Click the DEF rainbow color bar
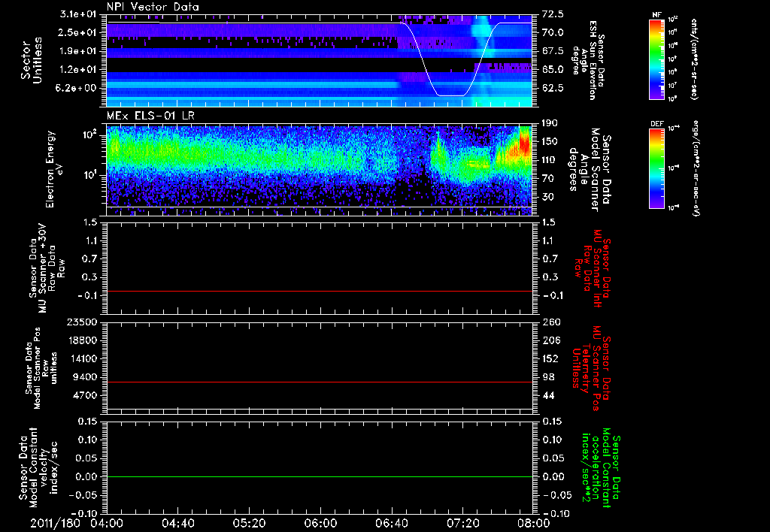The height and width of the screenshot is (532, 770). click(x=657, y=168)
